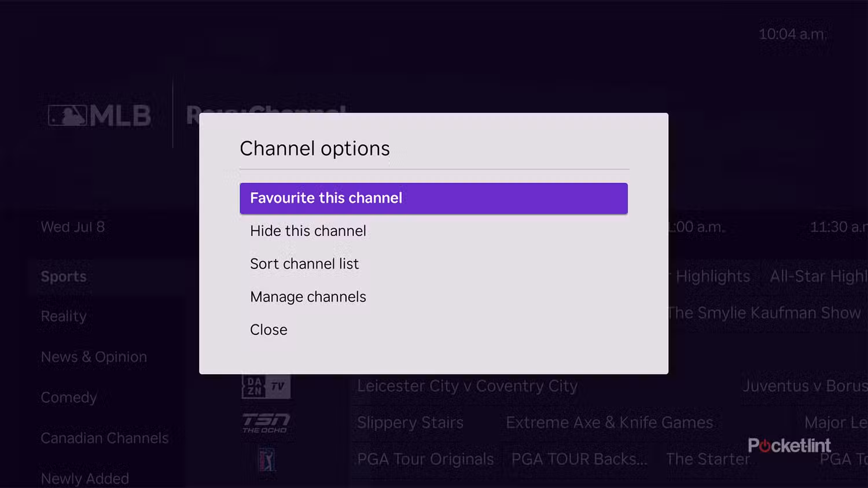Select Extreme Axe & Knife Games program
This screenshot has height=488, width=868.
(609, 423)
